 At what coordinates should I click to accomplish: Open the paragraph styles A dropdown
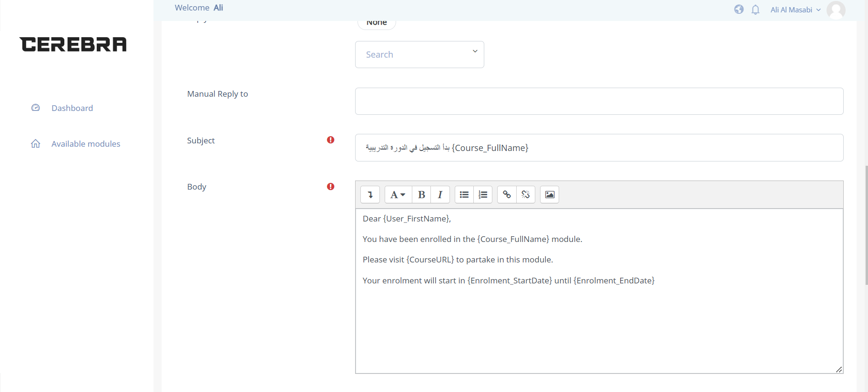click(398, 194)
